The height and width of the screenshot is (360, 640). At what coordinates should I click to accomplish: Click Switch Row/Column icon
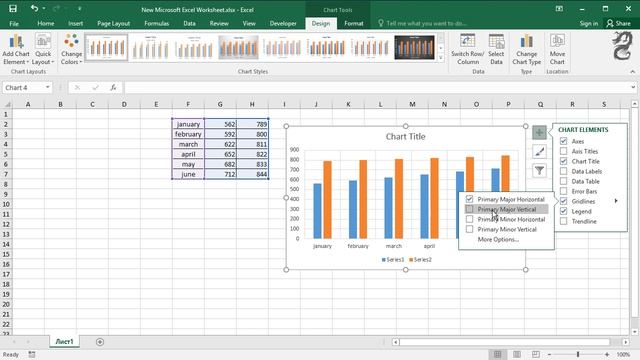click(468, 49)
